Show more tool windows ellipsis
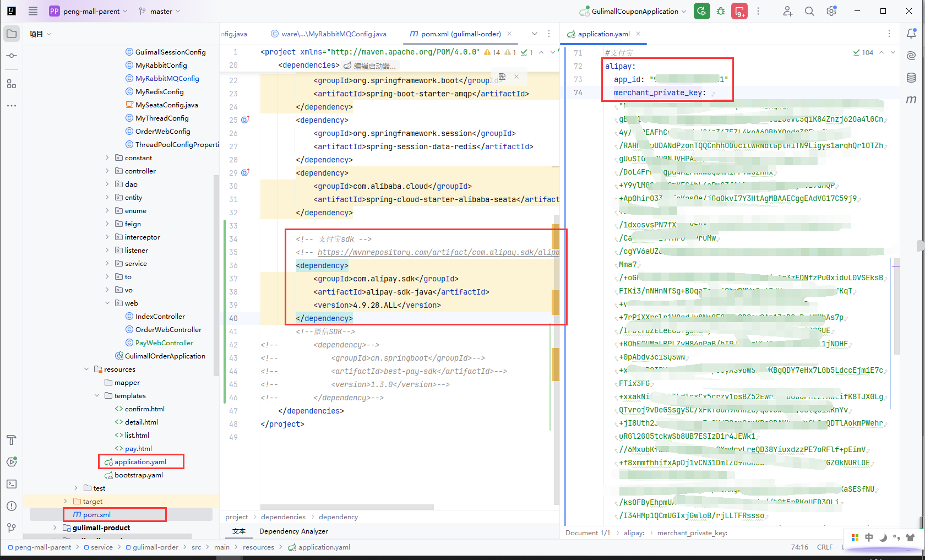This screenshot has height=560, width=925. click(12, 105)
